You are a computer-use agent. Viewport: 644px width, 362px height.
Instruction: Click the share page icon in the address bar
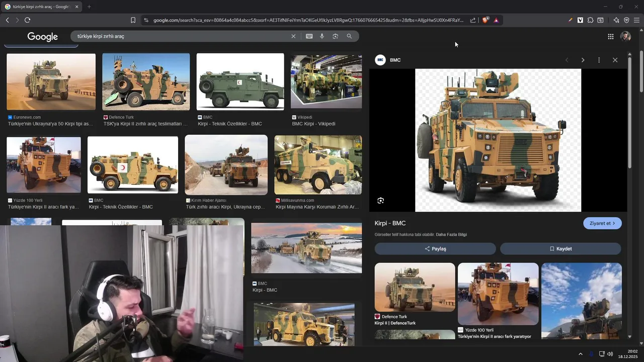(473, 20)
